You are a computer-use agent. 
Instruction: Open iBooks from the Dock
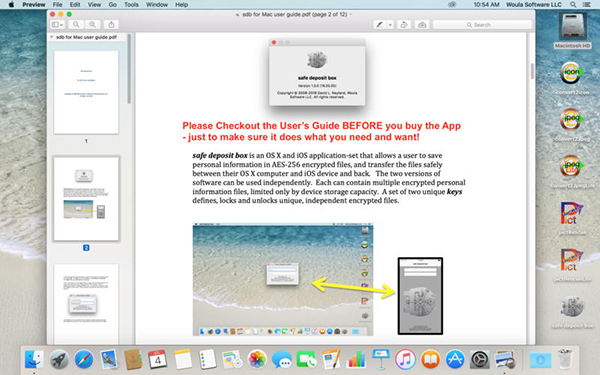point(430,359)
